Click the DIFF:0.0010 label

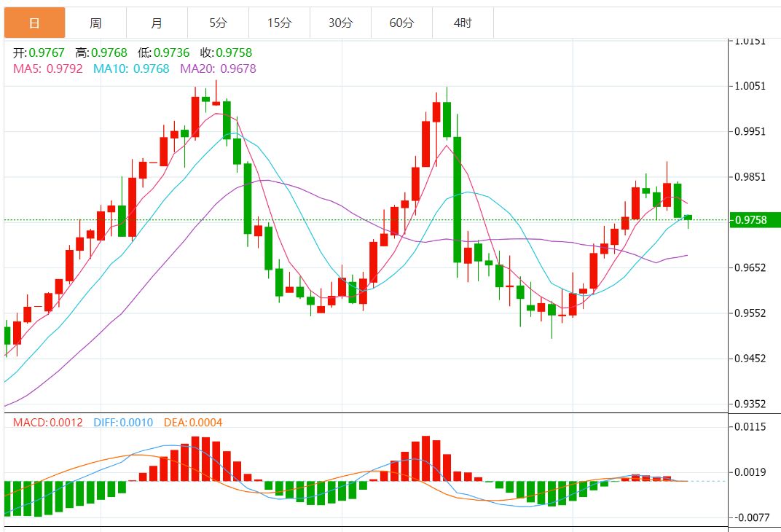point(123,423)
